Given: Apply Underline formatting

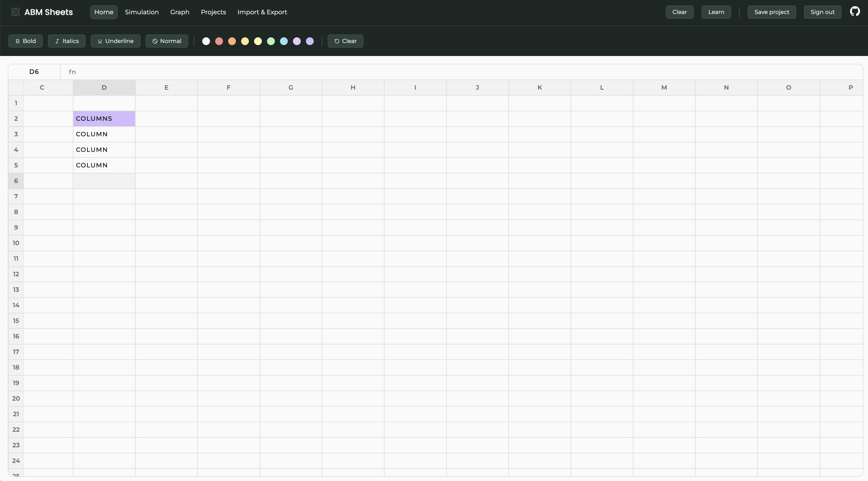Looking at the screenshot, I should [x=116, y=41].
